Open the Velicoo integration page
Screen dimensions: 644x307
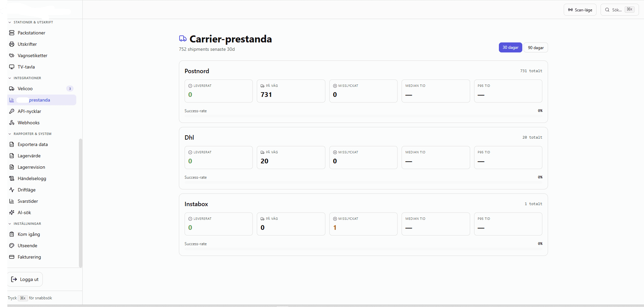click(x=42, y=89)
